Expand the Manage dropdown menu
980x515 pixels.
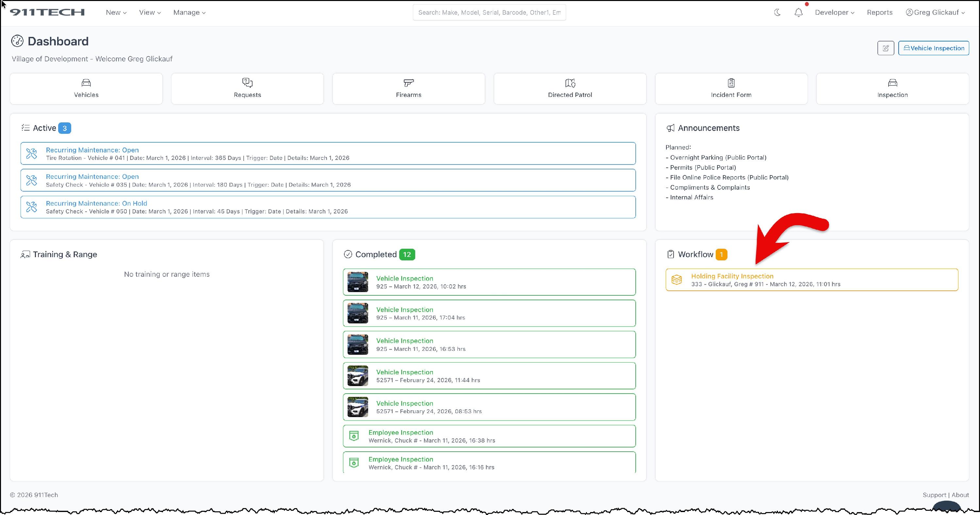click(189, 12)
